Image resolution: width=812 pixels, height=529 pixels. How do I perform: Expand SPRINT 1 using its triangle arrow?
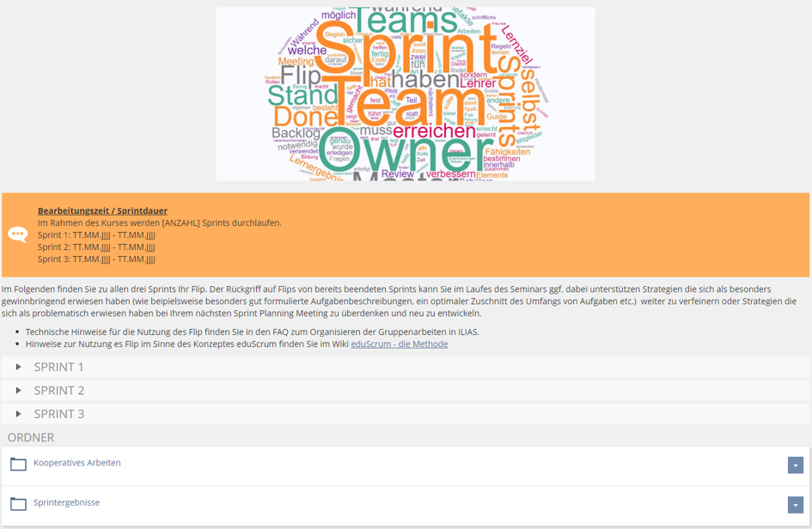click(19, 368)
